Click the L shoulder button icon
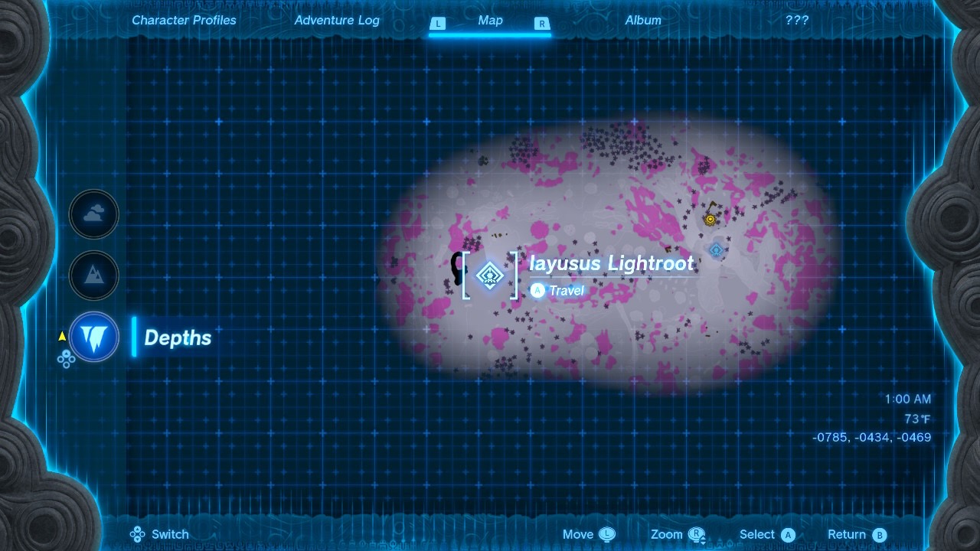The image size is (980, 551). pyautogui.click(x=438, y=24)
